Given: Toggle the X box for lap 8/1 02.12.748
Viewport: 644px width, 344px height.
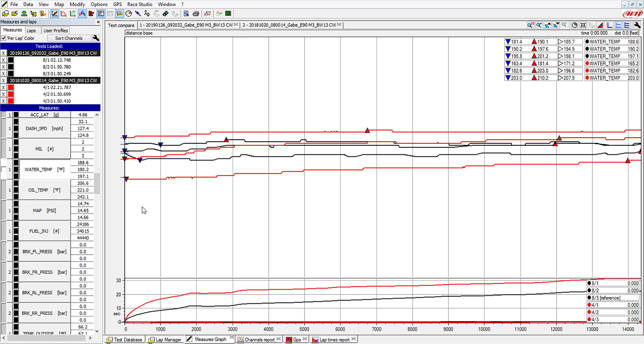Looking at the screenshot, I should tap(3, 60).
